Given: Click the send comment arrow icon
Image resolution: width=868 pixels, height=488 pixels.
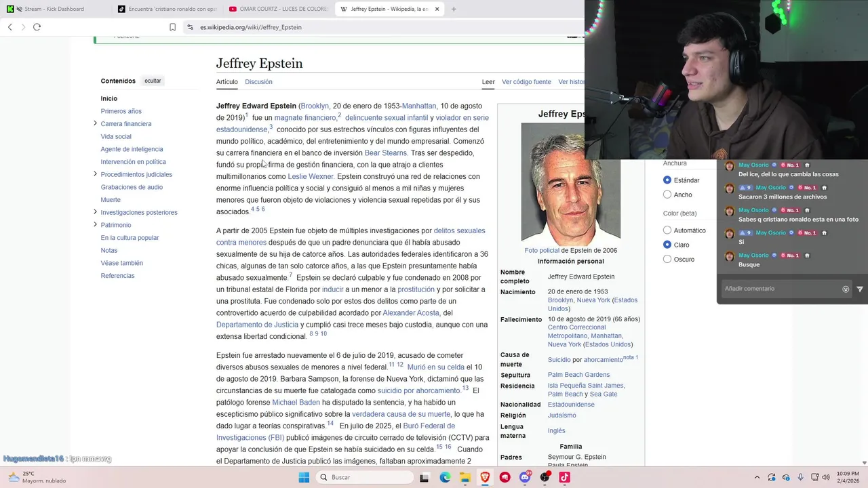Looking at the screenshot, I should pos(860,289).
